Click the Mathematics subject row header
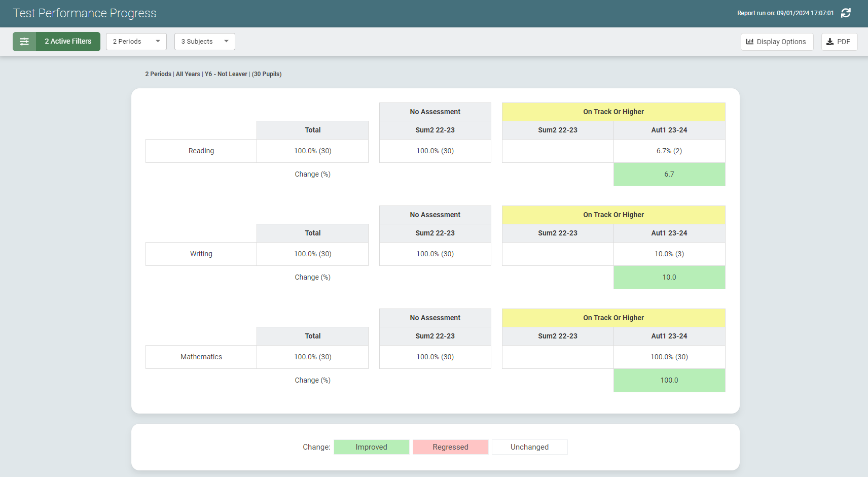 201,357
